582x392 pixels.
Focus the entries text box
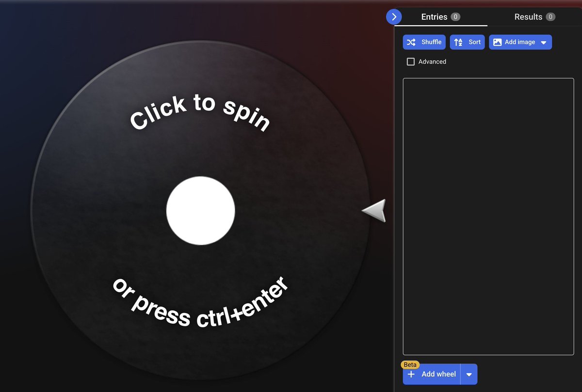pos(488,217)
